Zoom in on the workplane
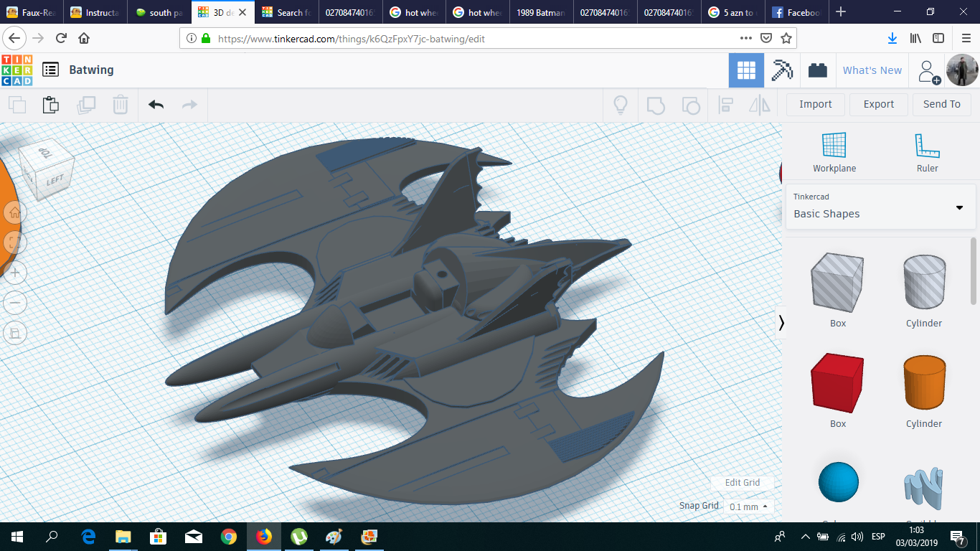 tap(15, 273)
